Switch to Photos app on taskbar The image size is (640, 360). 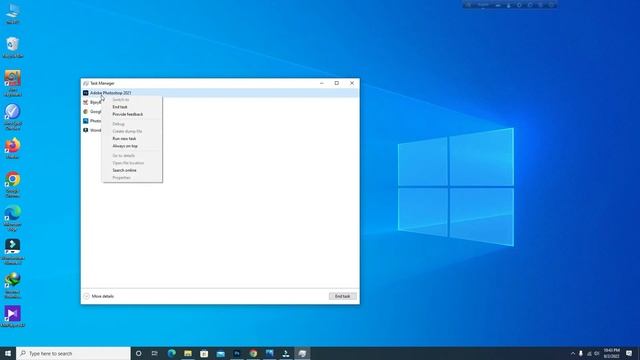tap(269, 353)
